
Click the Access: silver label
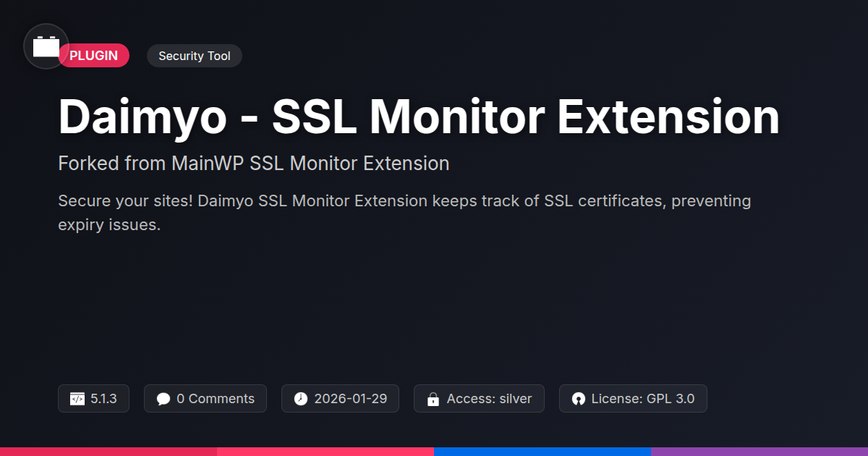pos(489,399)
